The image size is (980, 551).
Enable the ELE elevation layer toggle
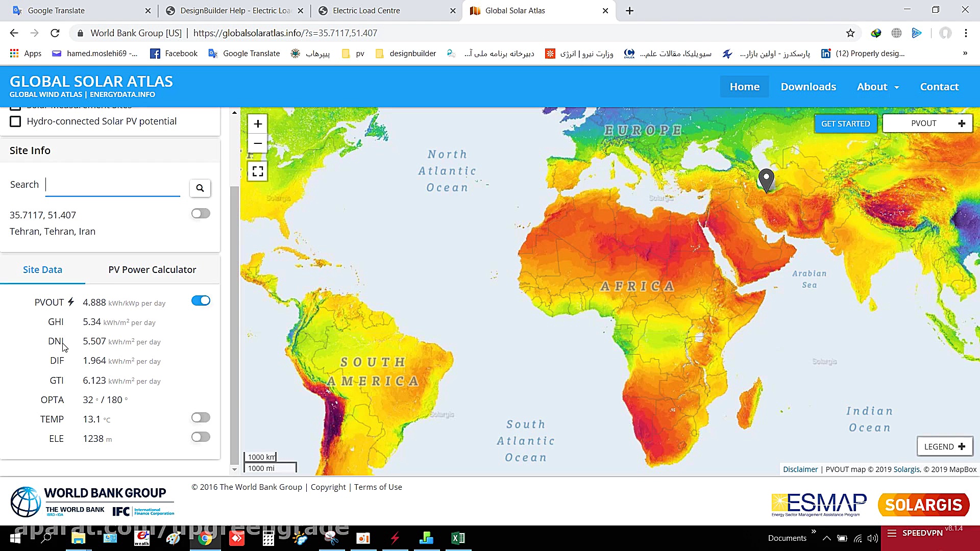pos(201,437)
